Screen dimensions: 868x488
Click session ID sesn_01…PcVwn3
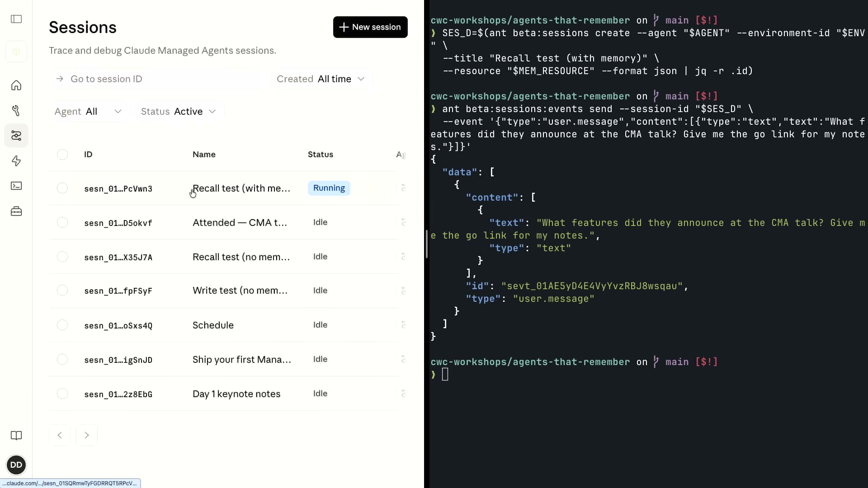click(x=118, y=189)
